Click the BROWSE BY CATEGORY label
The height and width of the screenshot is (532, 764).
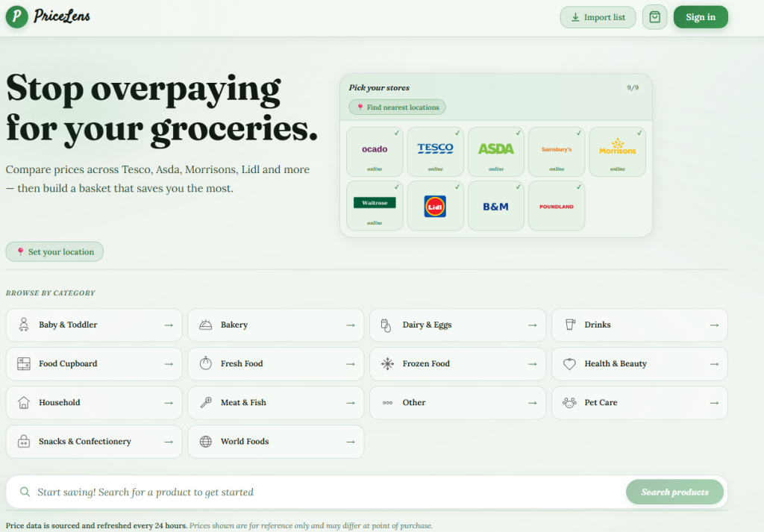(x=51, y=292)
